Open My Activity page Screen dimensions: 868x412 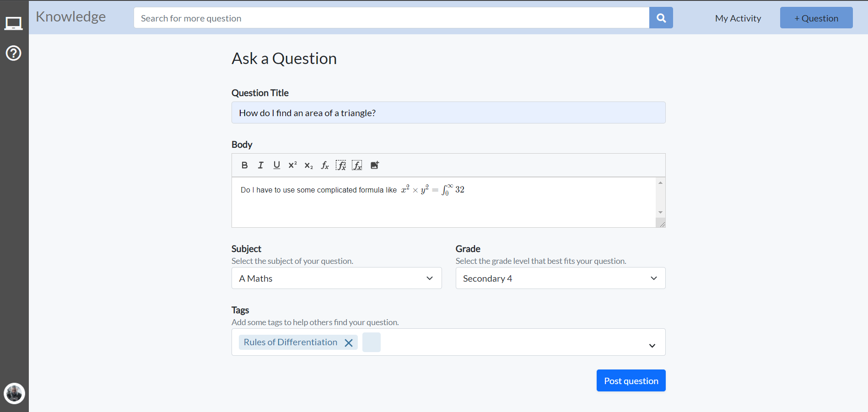[x=738, y=18]
